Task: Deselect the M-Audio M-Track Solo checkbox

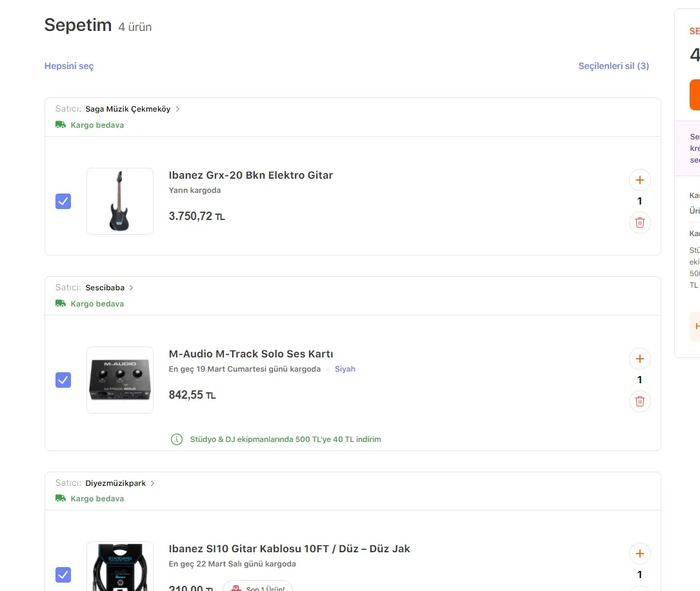Action: (x=63, y=380)
